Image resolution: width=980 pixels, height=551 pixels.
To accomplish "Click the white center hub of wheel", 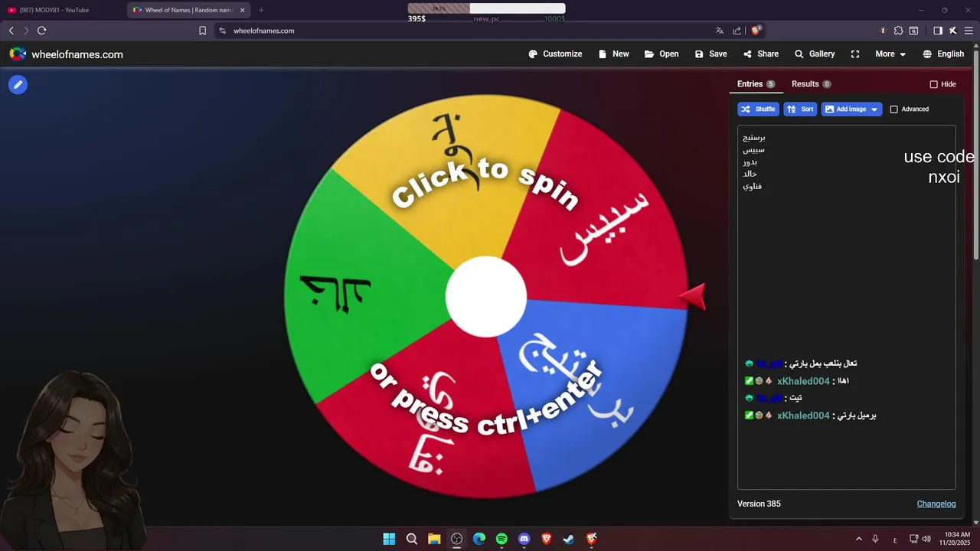I will 486,297.
